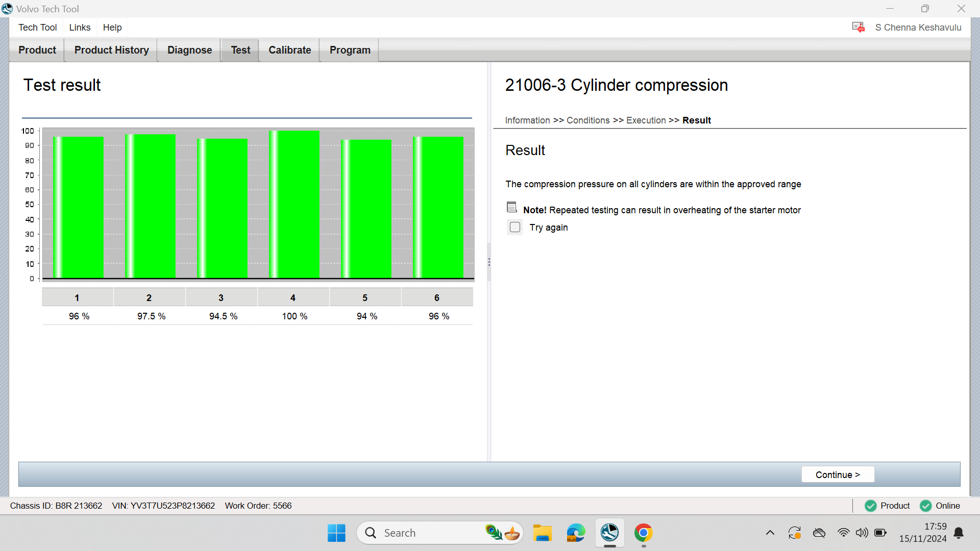Go to Information breadcrumb step
This screenshot has width=980, height=551.
[527, 120]
